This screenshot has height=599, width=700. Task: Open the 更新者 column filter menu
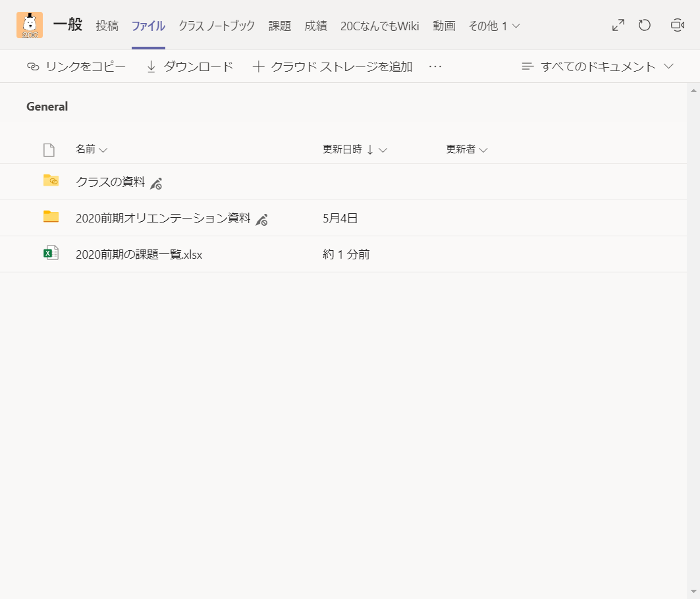pos(466,149)
